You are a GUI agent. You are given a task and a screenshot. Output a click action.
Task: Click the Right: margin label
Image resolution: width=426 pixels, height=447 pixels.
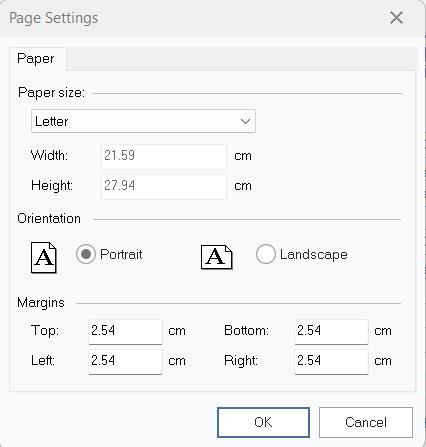pyautogui.click(x=241, y=361)
